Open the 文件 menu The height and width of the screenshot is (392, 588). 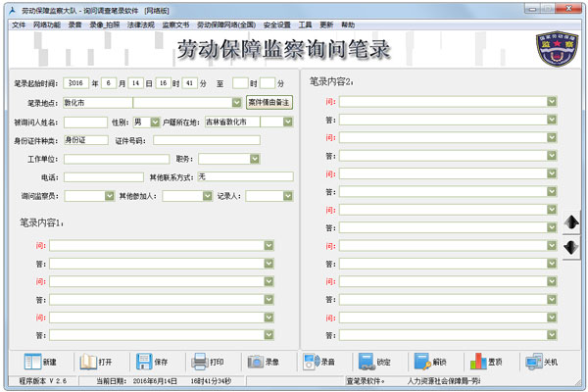pyautogui.click(x=19, y=24)
